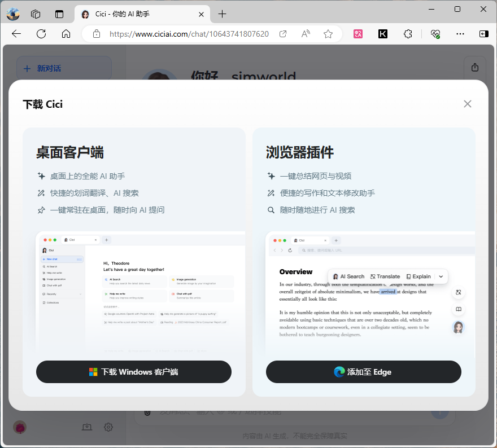Click attachment paperclip behind dialog
The width and height of the screenshot is (497, 448).
click(x=147, y=413)
